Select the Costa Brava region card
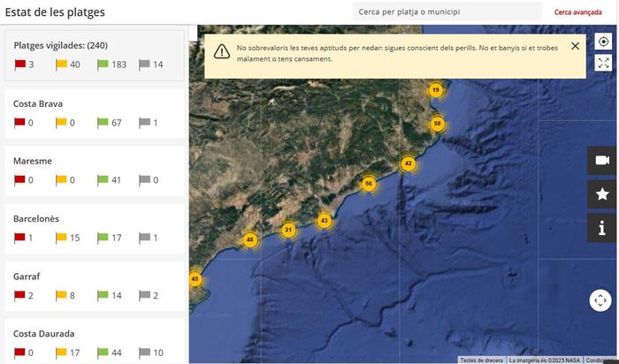The height and width of the screenshot is (364, 619). click(x=95, y=113)
